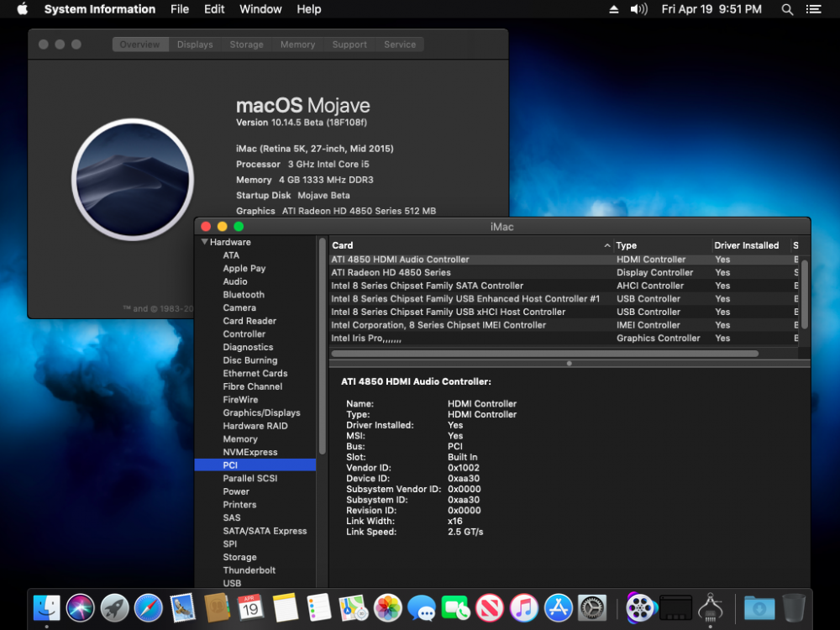The width and height of the screenshot is (840, 630).
Task: Open Finder from the dock
Action: pos(46,608)
